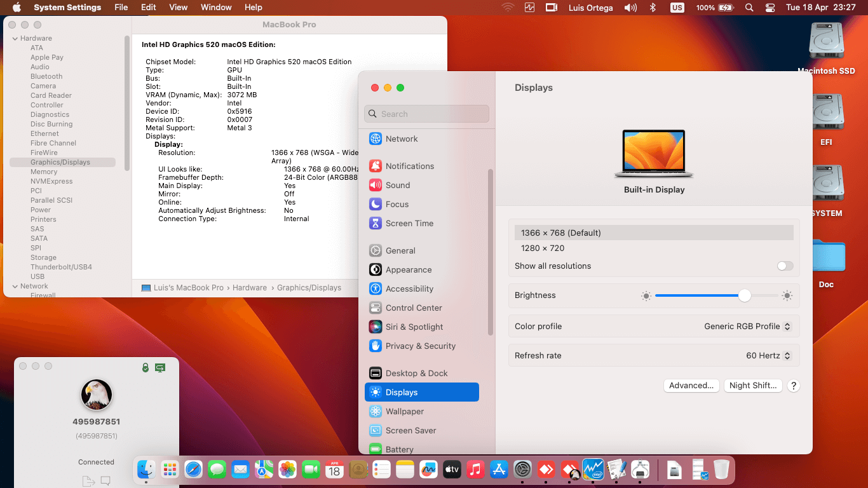Screen dimensions: 868x488
Task: Click the Built-in Display thumbnail
Action: click(x=654, y=154)
